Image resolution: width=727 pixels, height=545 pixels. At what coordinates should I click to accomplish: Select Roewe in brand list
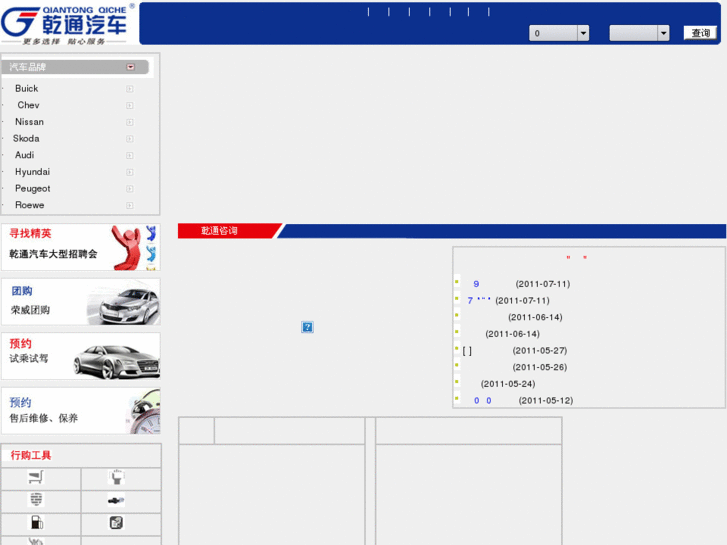[30, 205]
